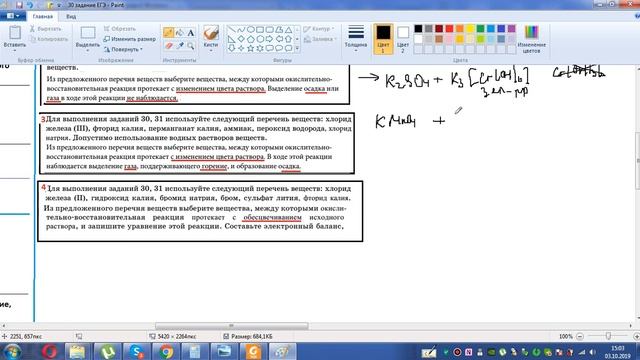Image resolution: width=640 pixels, height=360 pixels.
Task: Open Paint help icon
Action: [637, 16]
